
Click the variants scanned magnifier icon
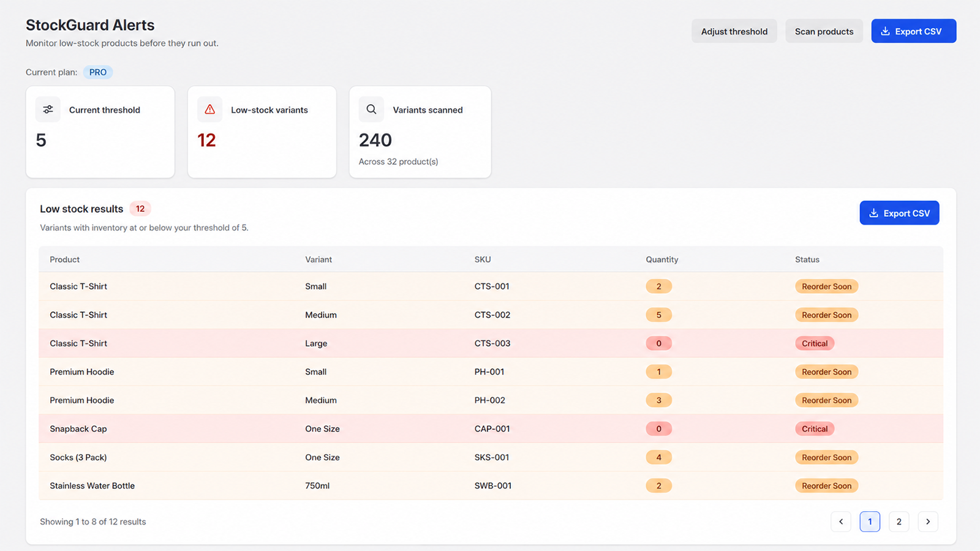371,110
